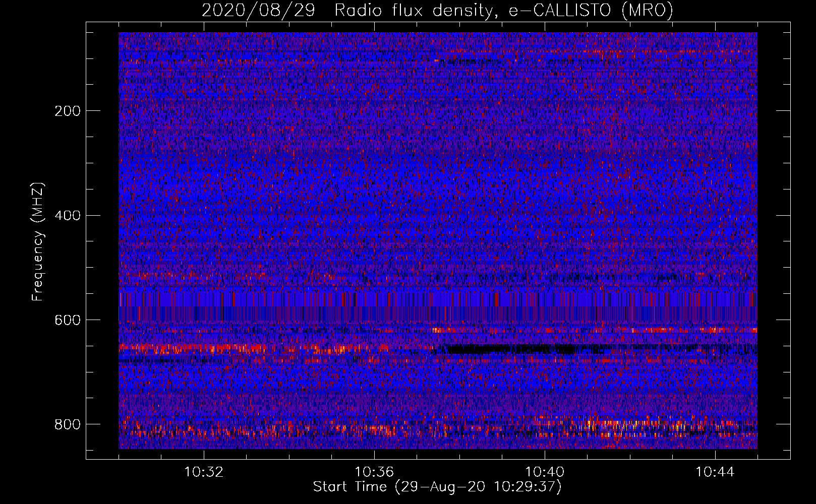Viewport: 816px width, 504px height.
Task: Click the 800 frequency tick label
Action: (68, 424)
